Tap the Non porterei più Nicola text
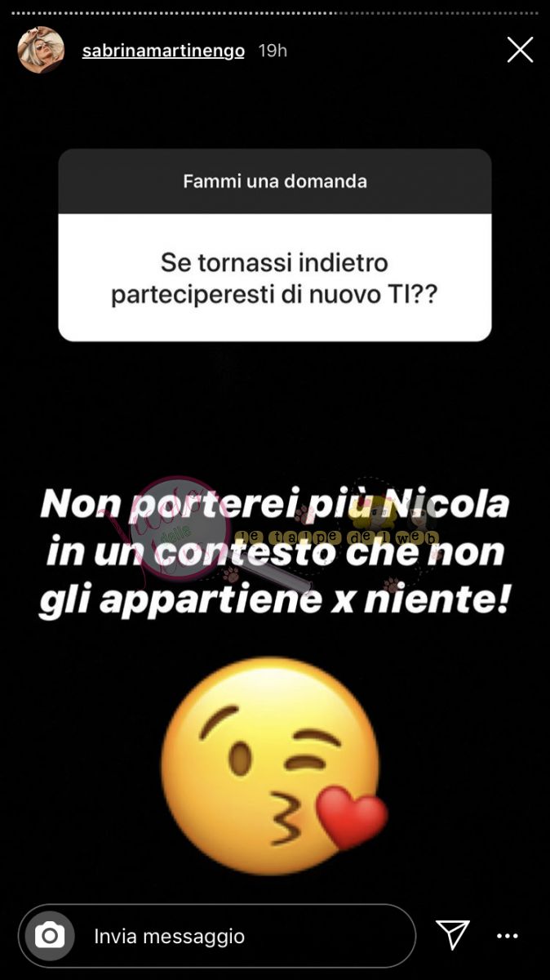This screenshot has height=980, width=550. [x=275, y=506]
